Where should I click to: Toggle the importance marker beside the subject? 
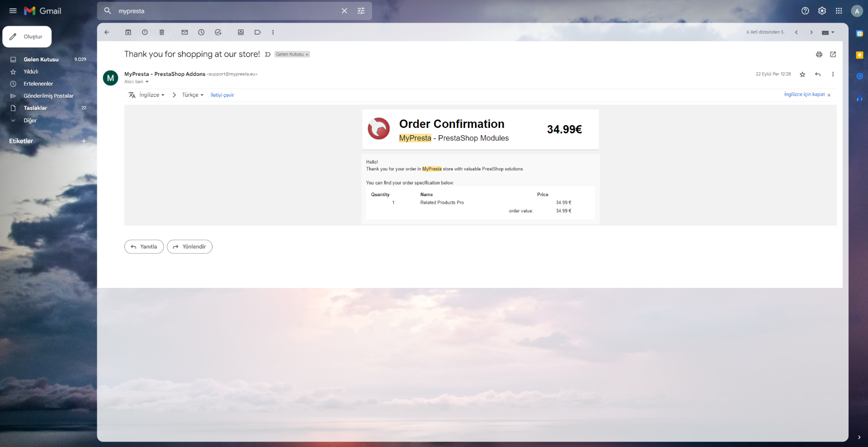coord(268,54)
